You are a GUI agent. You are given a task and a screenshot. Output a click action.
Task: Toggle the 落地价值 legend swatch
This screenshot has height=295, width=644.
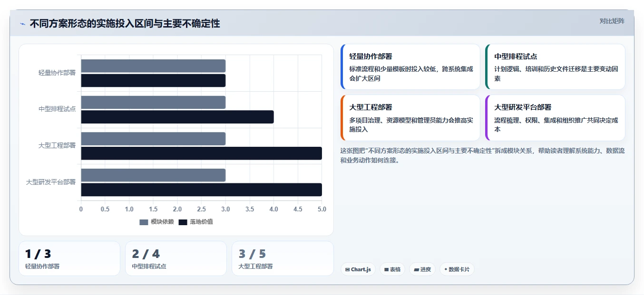point(183,222)
